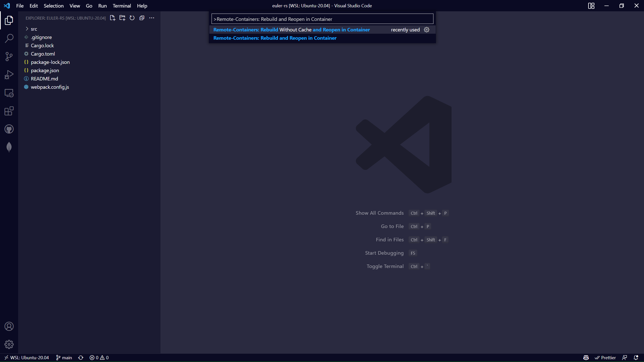Run Rebuild Without Cache and Reopen in Container
The image size is (644, 362).
point(322,30)
